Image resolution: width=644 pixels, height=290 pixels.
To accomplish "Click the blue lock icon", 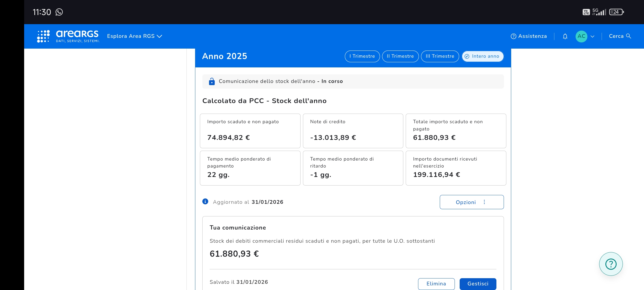I will pyautogui.click(x=212, y=81).
